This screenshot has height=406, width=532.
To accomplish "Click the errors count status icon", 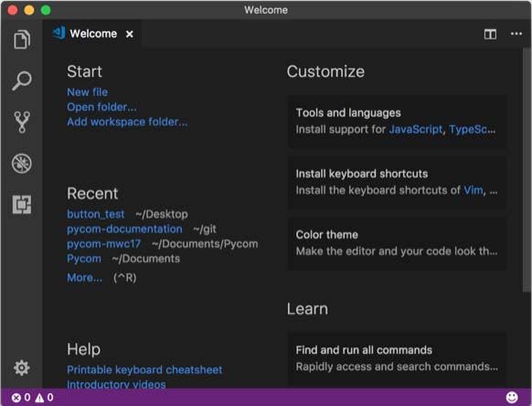I will (21, 397).
